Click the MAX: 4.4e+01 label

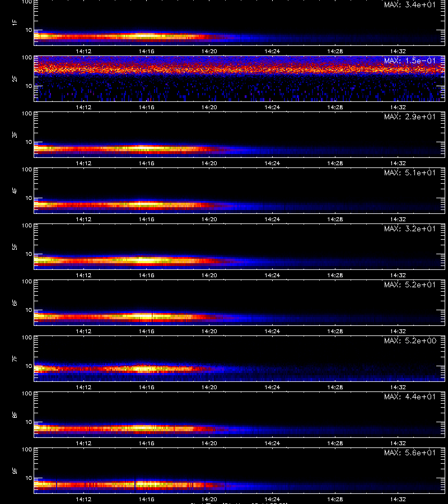pyautogui.click(x=410, y=396)
